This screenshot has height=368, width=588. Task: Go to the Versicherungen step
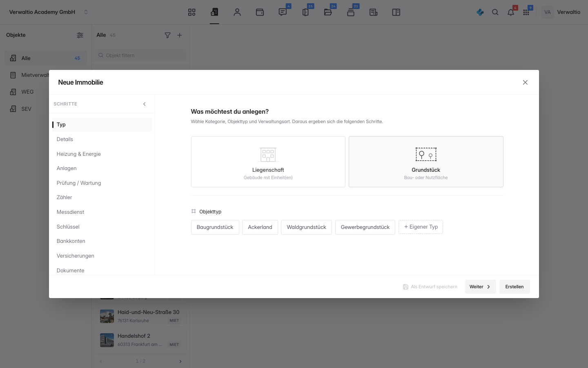click(x=102, y=256)
